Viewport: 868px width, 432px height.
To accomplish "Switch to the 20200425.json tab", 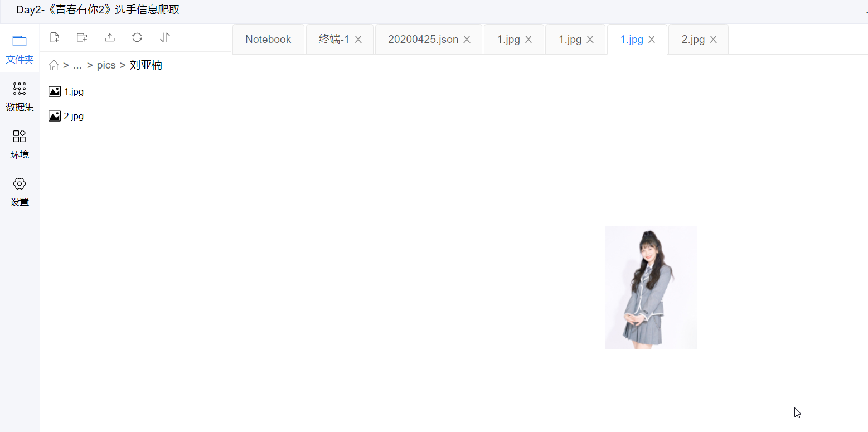I will click(423, 39).
